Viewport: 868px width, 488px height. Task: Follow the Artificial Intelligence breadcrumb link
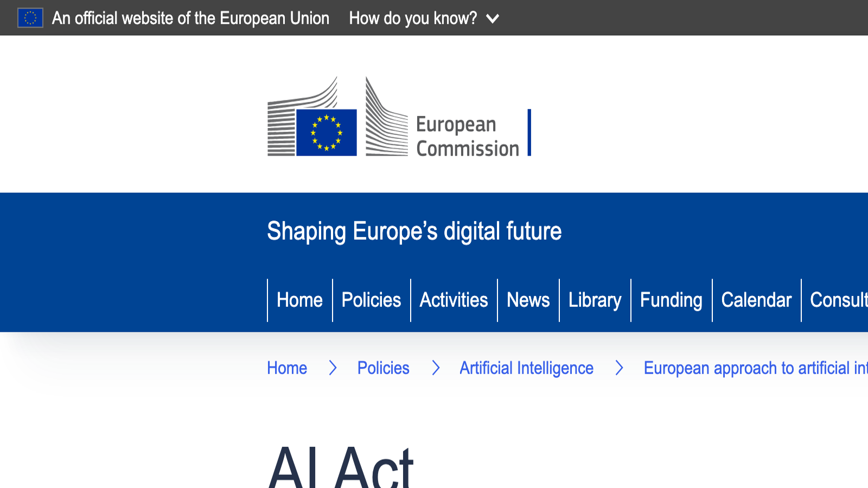tap(526, 368)
